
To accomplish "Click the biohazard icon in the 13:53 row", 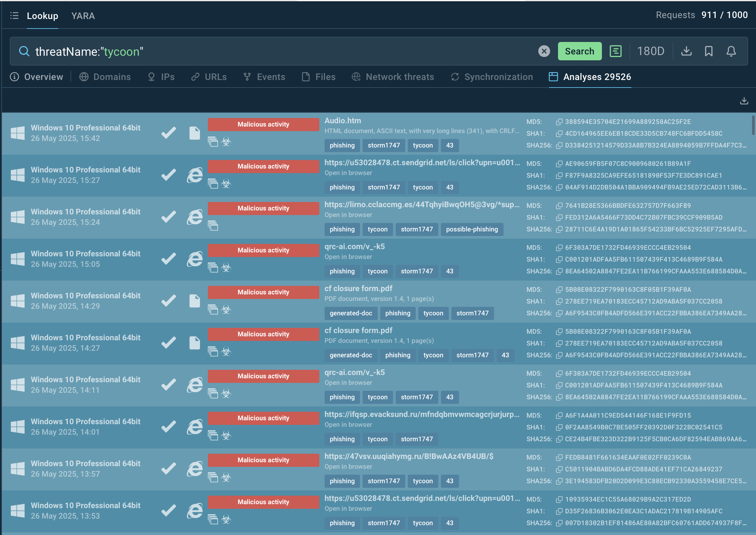I will [x=226, y=520].
